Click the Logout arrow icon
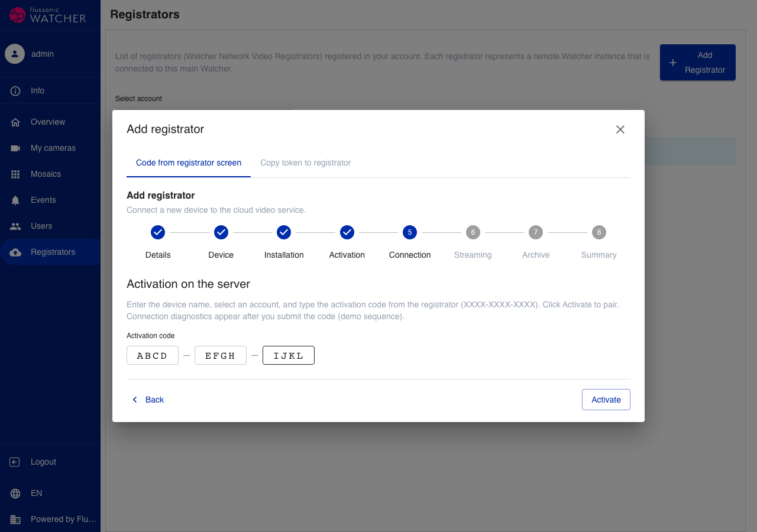The height and width of the screenshot is (532, 757). pos(15,462)
